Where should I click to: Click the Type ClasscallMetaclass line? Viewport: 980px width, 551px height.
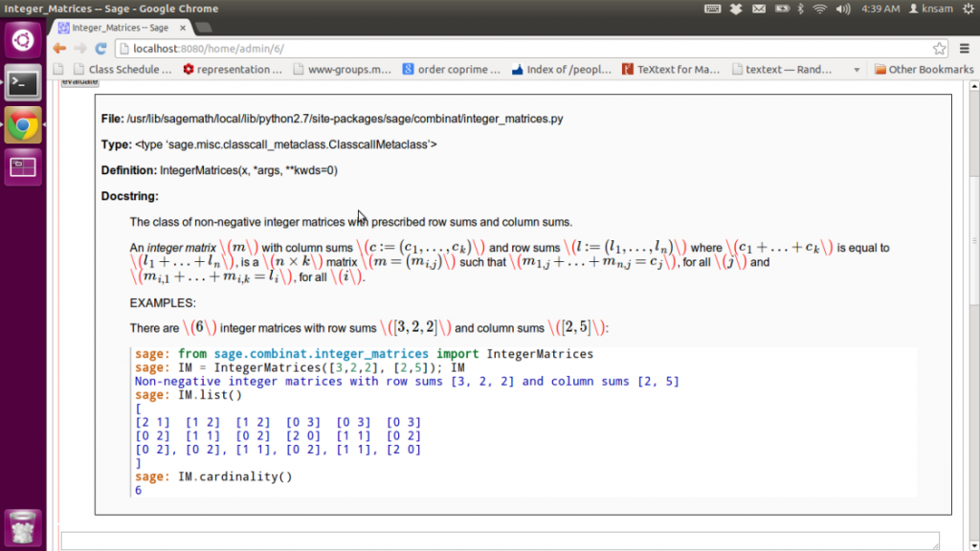point(269,144)
